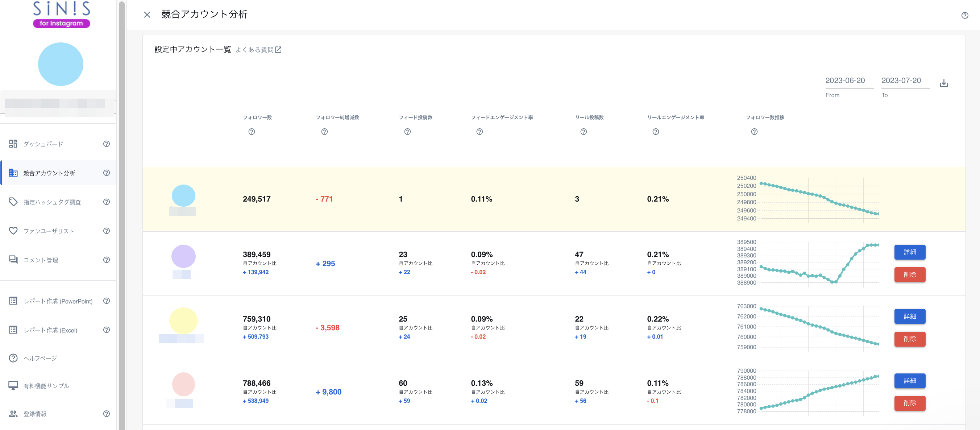The height and width of the screenshot is (430, 980).
Task: Click 詳細 button for 788,466 follower account
Action: [x=909, y=381]
